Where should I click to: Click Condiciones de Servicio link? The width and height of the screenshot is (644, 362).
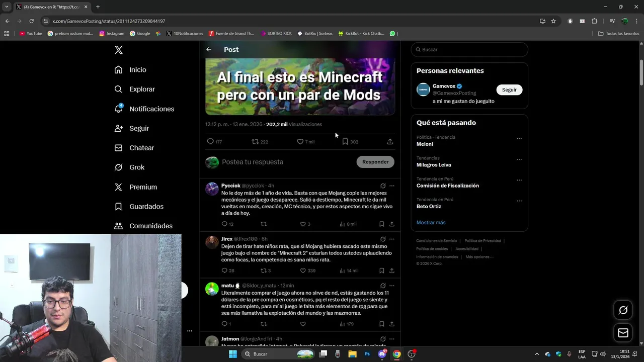[436, 241]
